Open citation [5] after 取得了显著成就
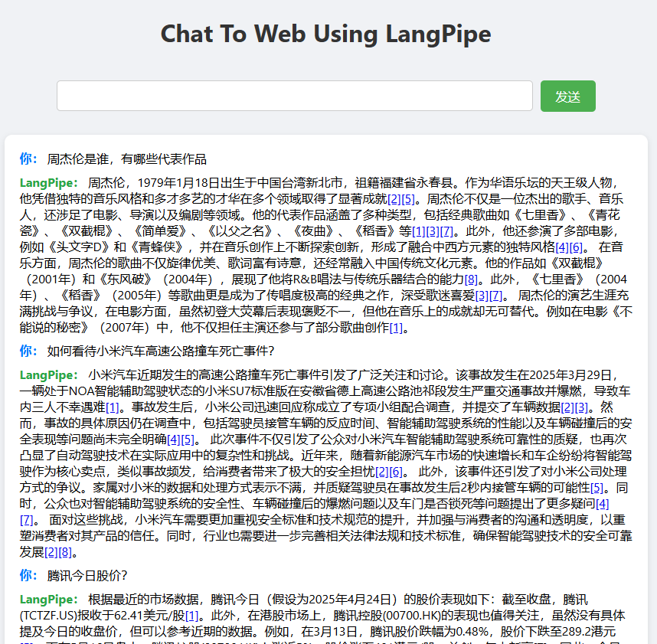 [x=408, y=199]
